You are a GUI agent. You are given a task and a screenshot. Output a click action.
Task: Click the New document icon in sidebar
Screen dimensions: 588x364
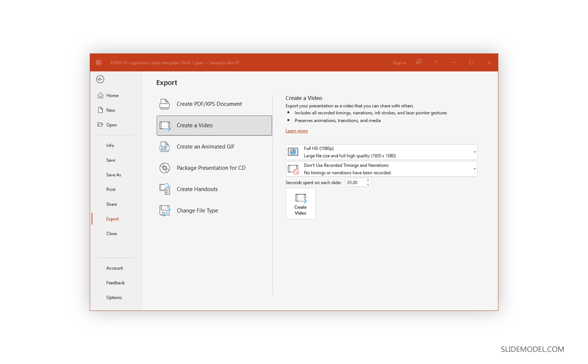pyautogui.click(x=100, y=110)
